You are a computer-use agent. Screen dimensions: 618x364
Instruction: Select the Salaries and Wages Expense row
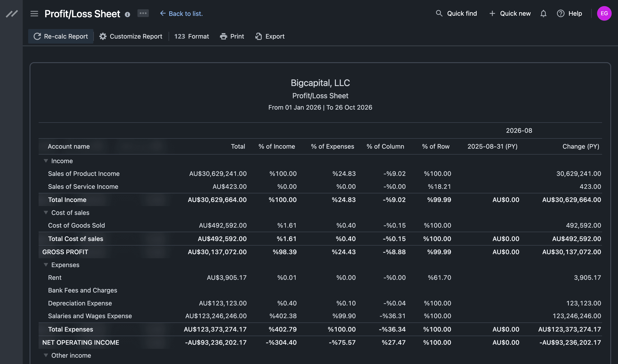(320, 316)
